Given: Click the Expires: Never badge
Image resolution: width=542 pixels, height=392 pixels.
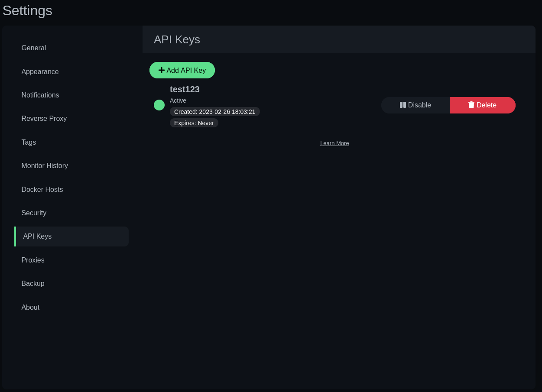Looking at the screenshot, I should (x=194, y=123).
